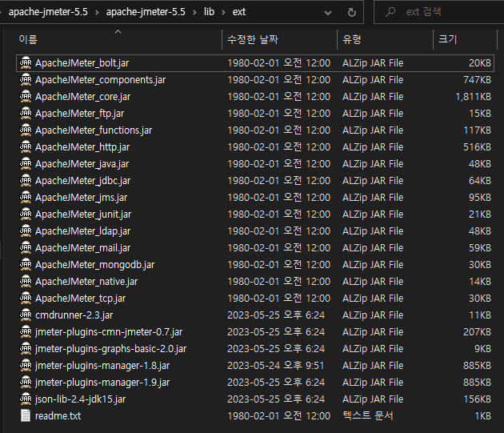Navigate to the lib breadcrumb folder
The height and width of the screenshot is (433, 504).
[209, 12]
